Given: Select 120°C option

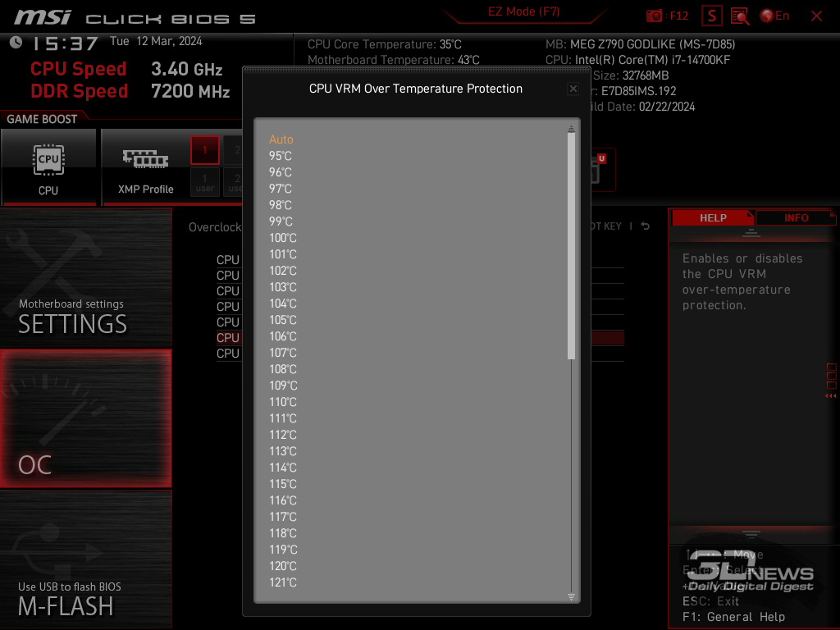Looking at the screenshot, I should (282, 566).
